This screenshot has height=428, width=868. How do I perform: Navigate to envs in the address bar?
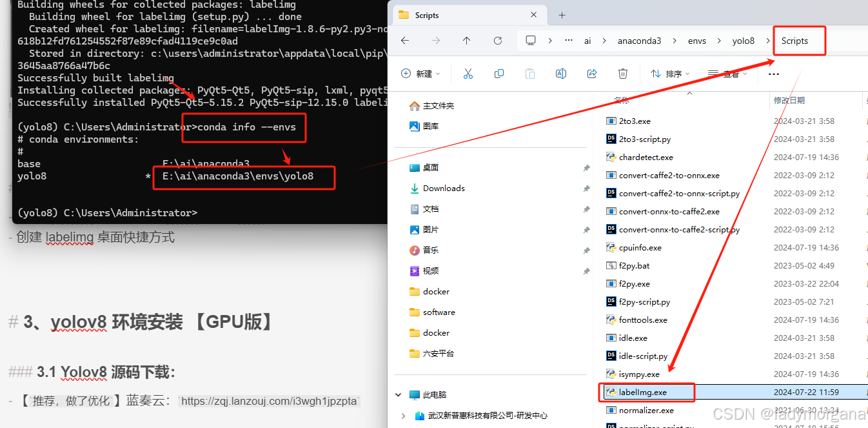[x=696, y=41]
